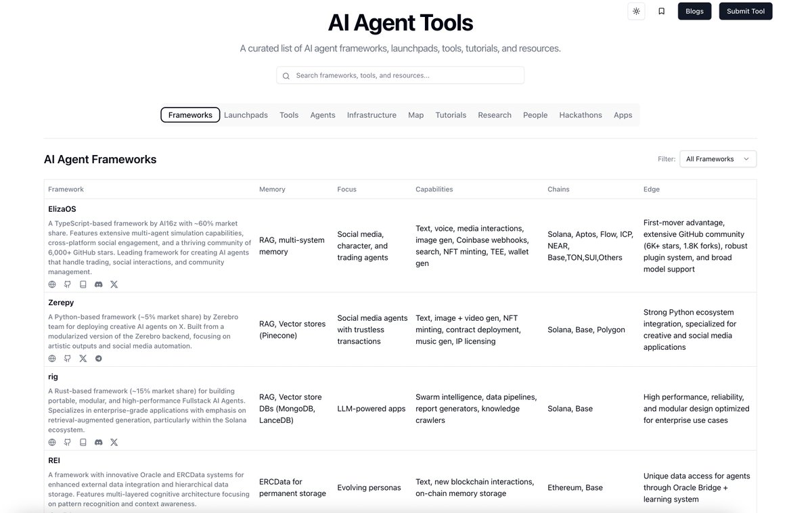Open ElizaOS website globe icon

coord(52,284)
